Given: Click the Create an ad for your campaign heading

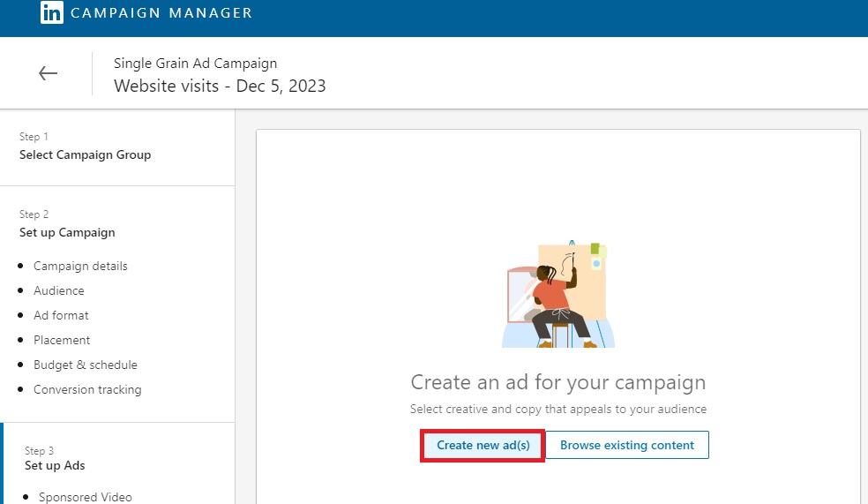Looking at the screenshot, I should pos(558,382).
